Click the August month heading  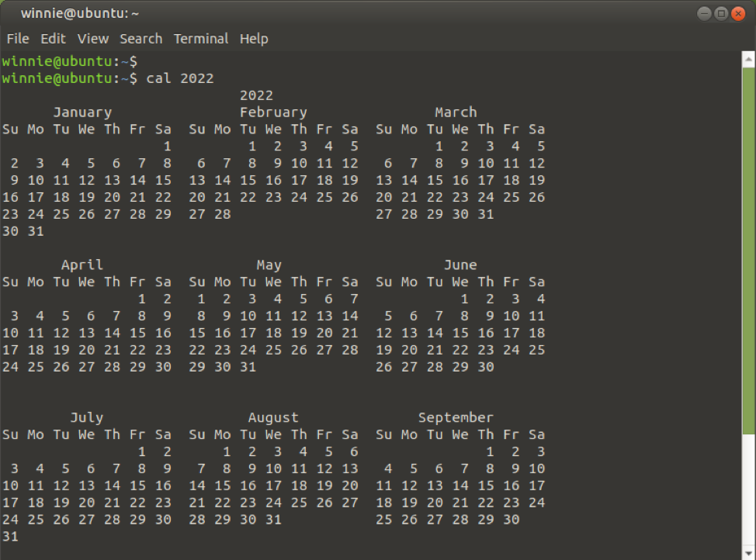click(273, 418)
